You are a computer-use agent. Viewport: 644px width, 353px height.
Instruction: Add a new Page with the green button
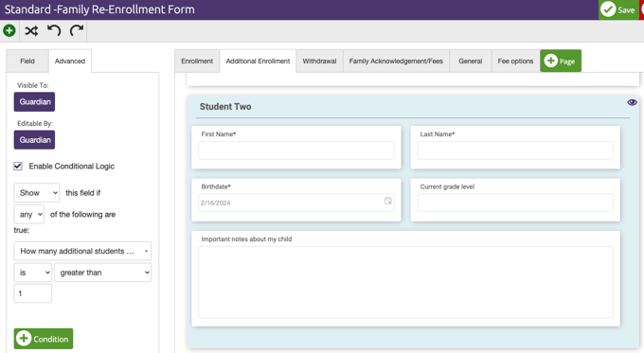click(561, 61)
